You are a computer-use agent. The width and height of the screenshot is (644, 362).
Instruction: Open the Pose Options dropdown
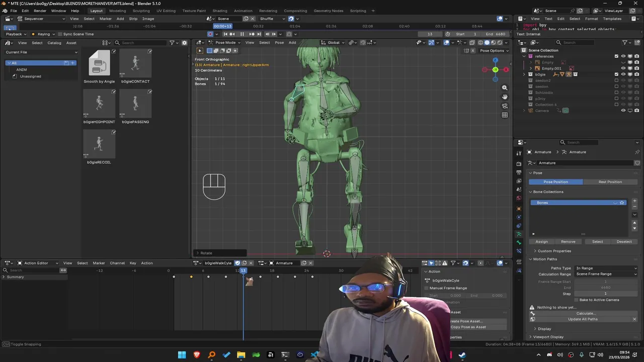click(494, 51)
